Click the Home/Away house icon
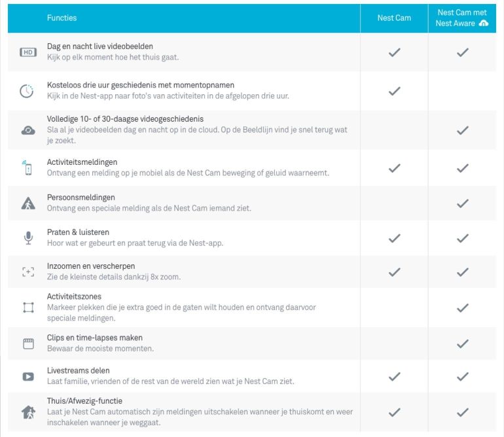The height and width of the screenshot is (437, 504). [28, 412]
